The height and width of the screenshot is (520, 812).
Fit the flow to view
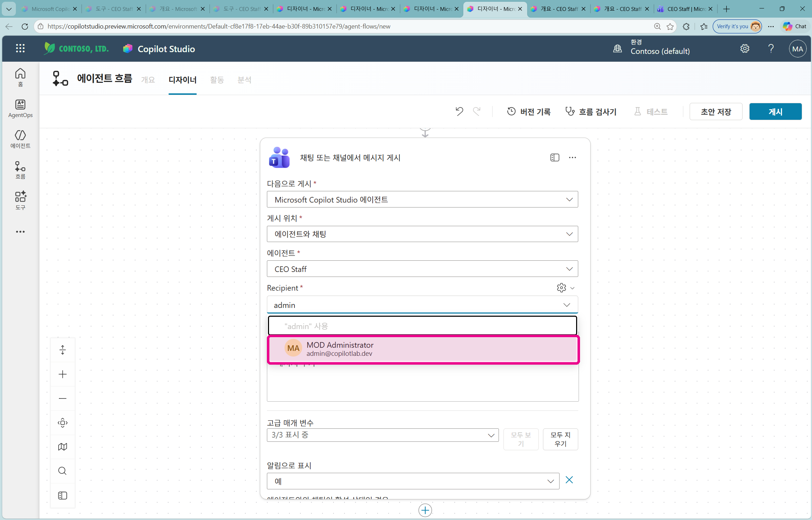[x=63, y=423]
